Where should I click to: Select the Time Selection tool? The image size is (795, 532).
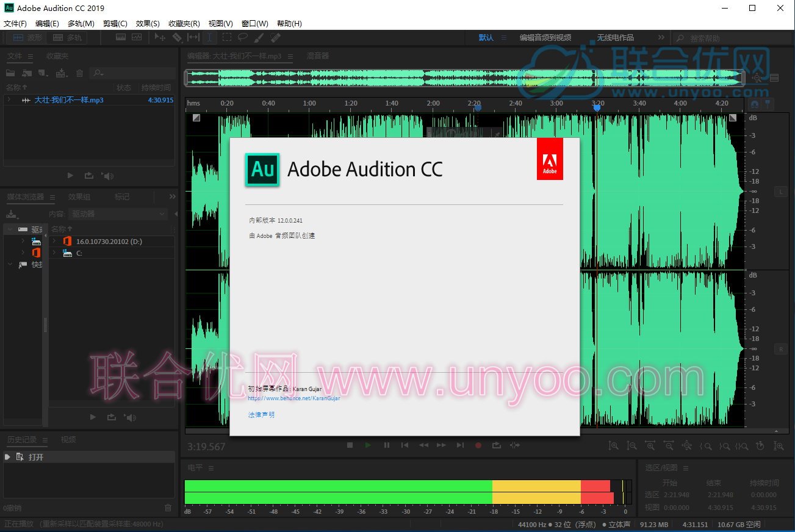click(209, 38)
